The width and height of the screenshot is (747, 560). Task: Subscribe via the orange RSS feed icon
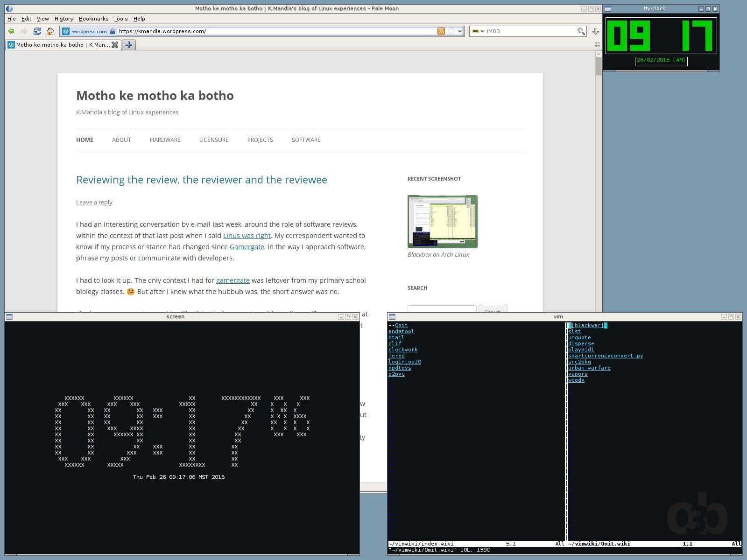[x=441, y=31]
